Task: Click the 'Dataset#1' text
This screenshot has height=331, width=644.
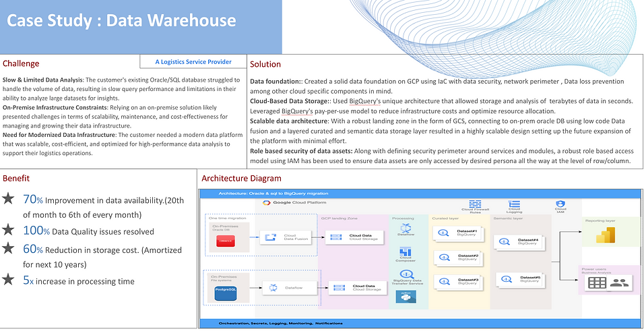Action: 467,231
